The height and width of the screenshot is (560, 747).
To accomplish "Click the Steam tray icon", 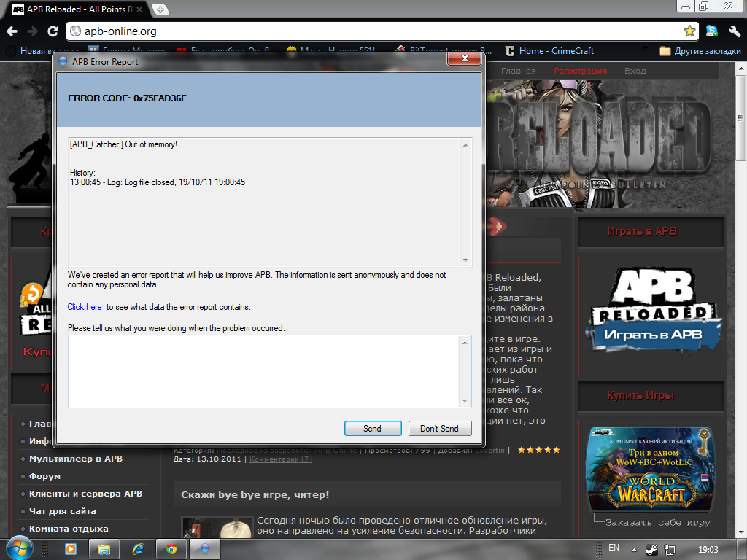I will 651,550.
